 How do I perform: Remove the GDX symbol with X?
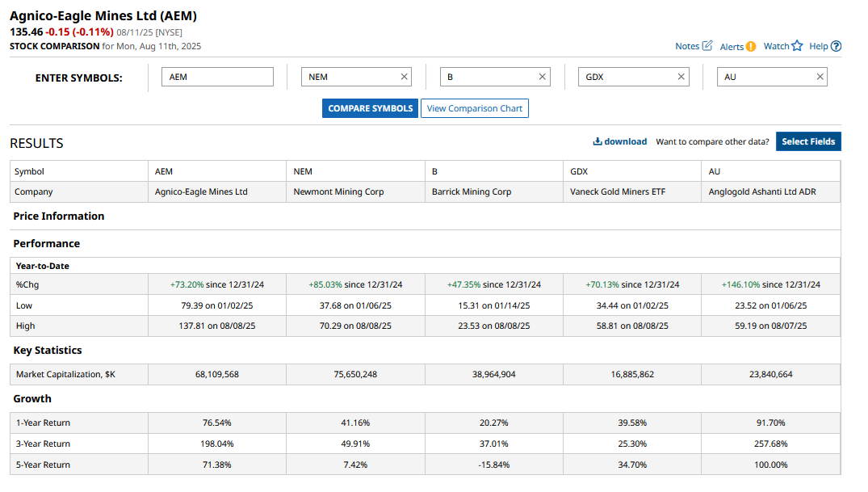click(681, 77)
